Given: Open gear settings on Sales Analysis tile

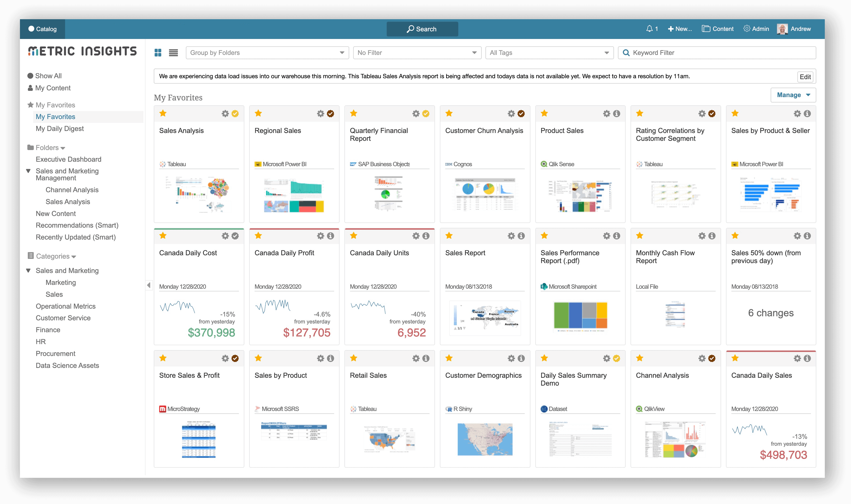Looking at the screenshot, I should click(225, 113).
